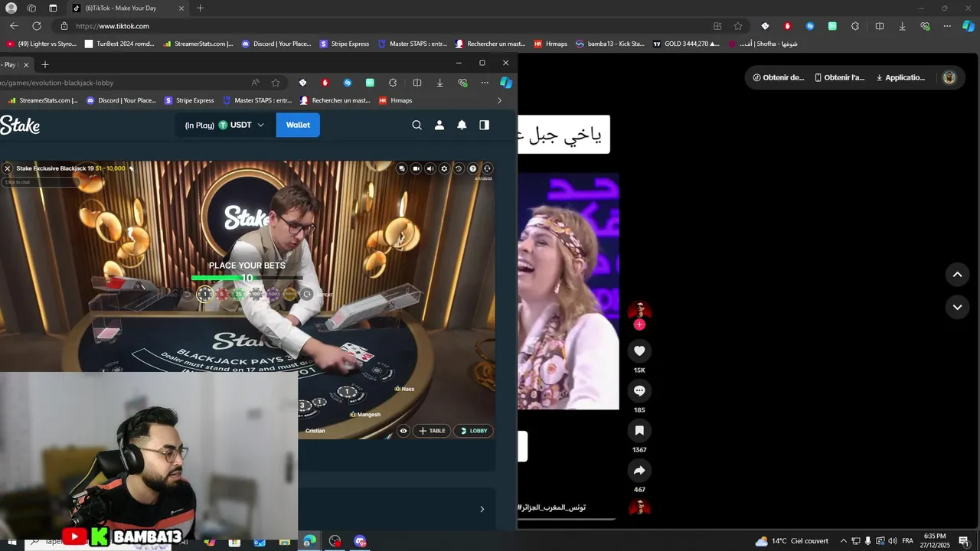Screen dimensions: 980x551
Task: Go to next TikTok video
Action: 957,307
